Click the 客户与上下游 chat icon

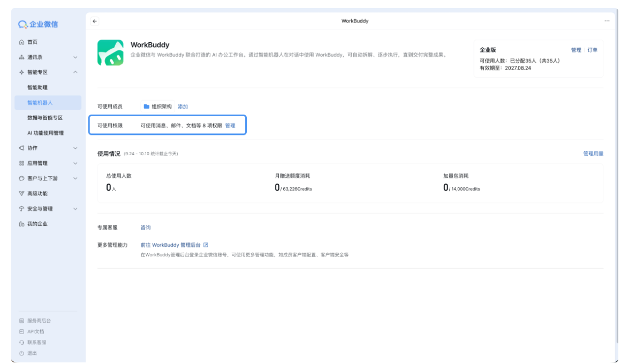coord(22,179)
